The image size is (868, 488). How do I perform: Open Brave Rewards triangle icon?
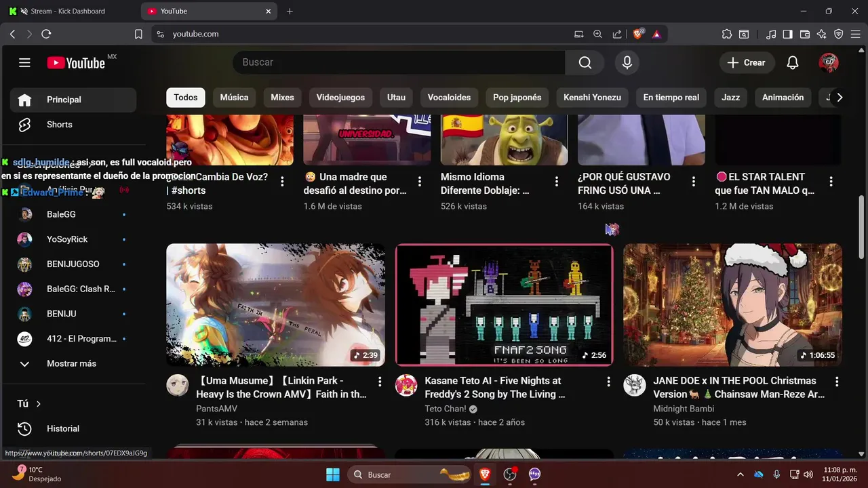pyautogui.click(x=656, y=34)
